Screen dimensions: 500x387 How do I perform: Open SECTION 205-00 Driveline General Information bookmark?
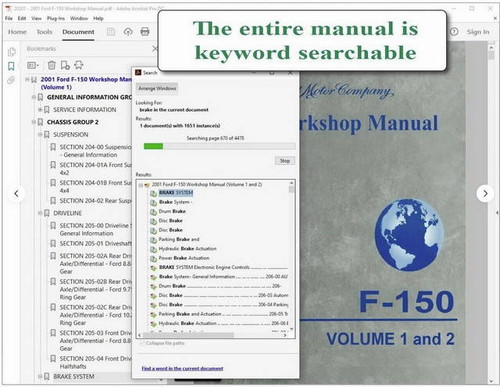point(95,230)
